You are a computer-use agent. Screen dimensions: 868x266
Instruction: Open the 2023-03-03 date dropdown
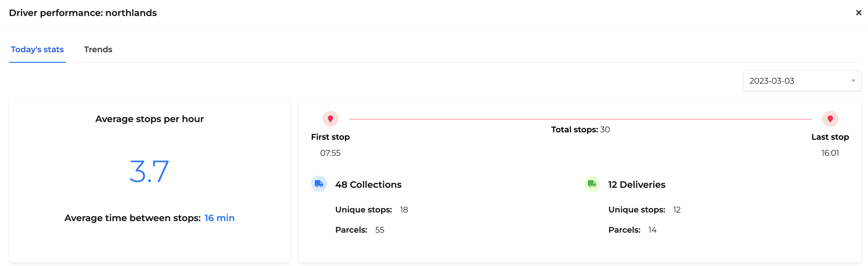tap(802, 81)
